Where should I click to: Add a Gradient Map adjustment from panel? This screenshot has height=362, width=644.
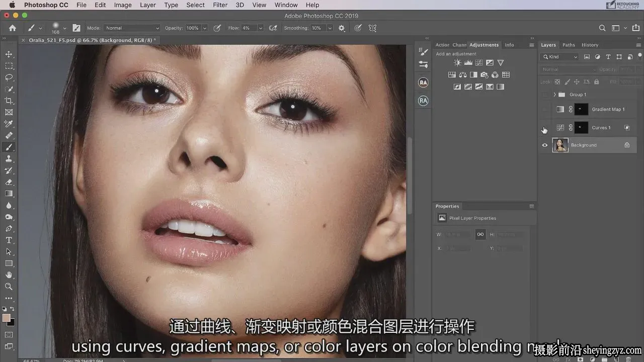click(500, 86)
